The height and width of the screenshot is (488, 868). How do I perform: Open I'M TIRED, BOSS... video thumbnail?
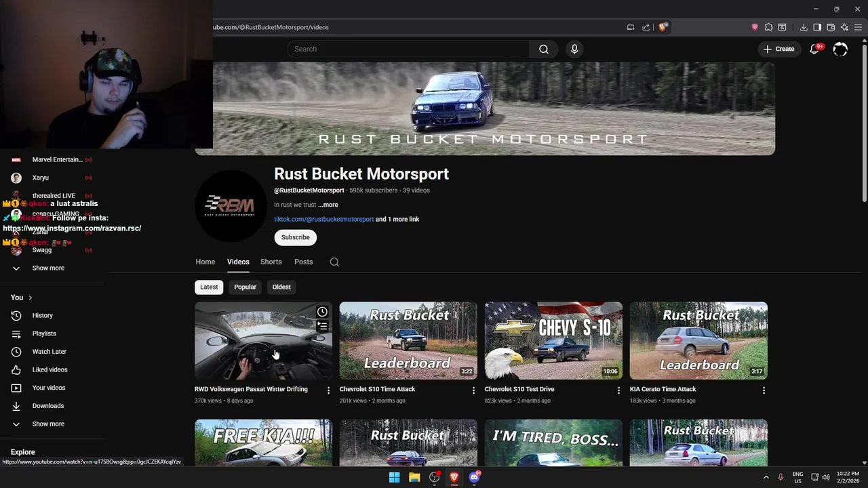tap(553, 443)
